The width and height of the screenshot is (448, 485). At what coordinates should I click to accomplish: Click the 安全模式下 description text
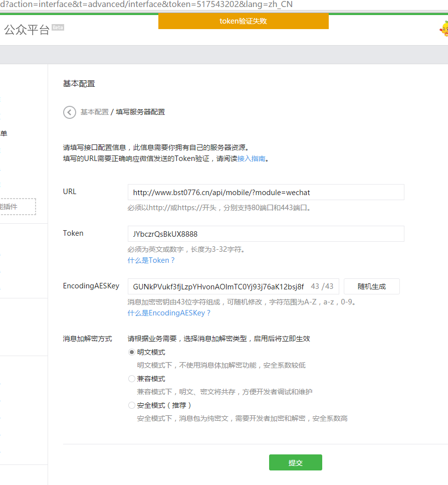(242, 418)
